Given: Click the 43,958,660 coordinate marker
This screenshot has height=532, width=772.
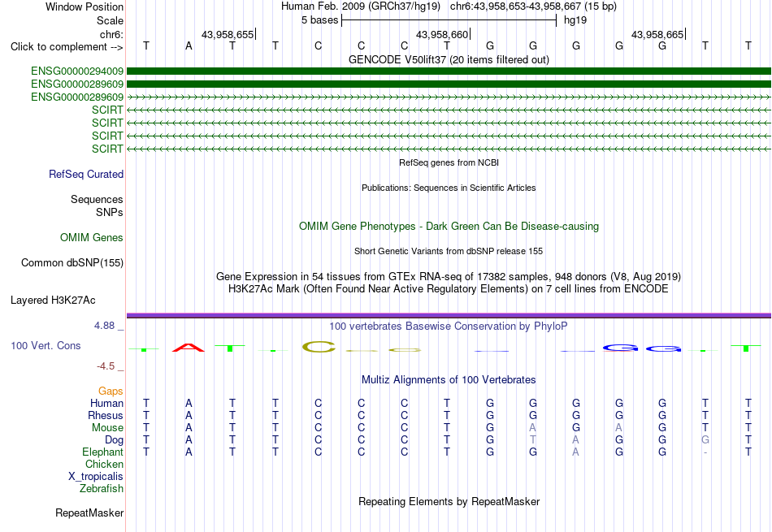Looking at the screenshot, I should tap(442, 34).
